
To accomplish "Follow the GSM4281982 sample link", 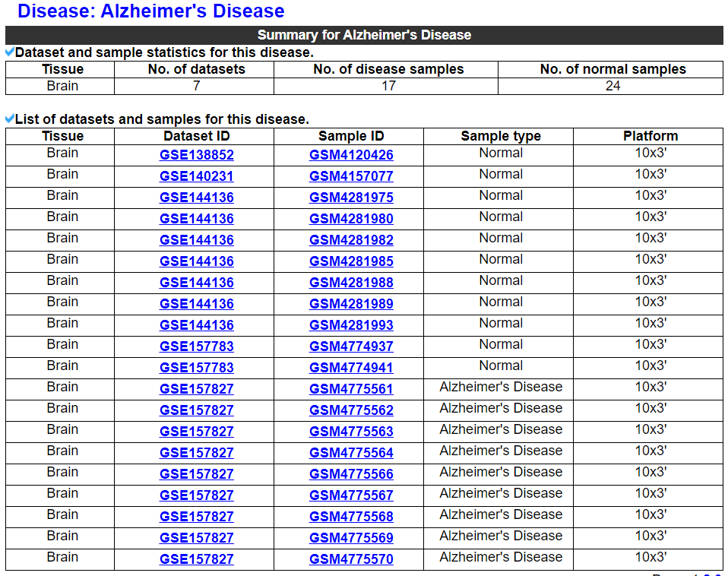I will click(x=351, y=240).
